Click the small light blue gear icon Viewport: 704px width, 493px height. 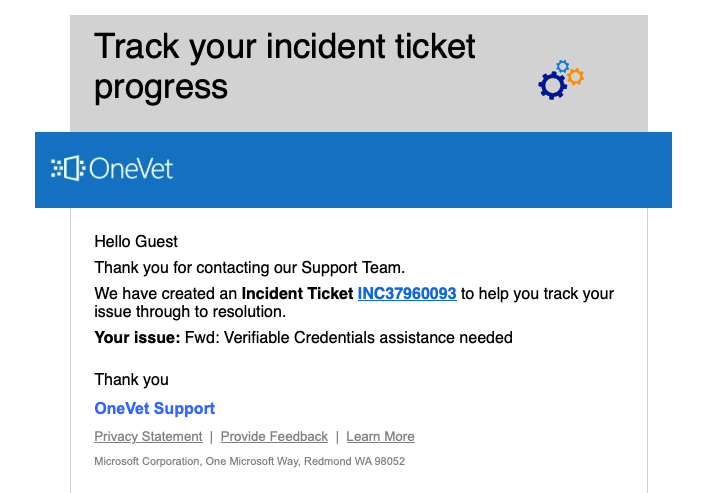pos(562,66)
